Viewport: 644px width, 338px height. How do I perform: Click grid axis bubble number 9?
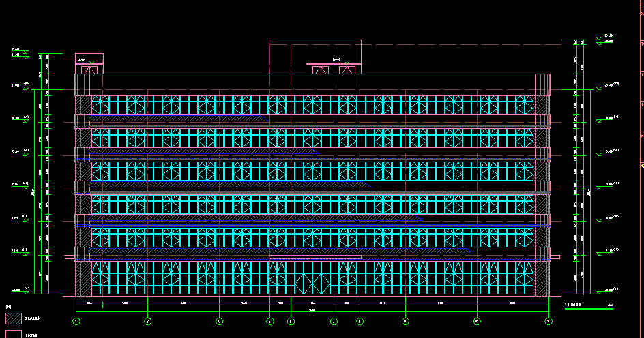(x=405, y=320)
